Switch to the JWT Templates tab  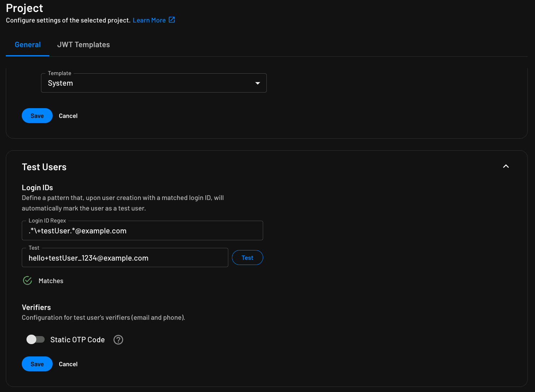click(83, 44)
